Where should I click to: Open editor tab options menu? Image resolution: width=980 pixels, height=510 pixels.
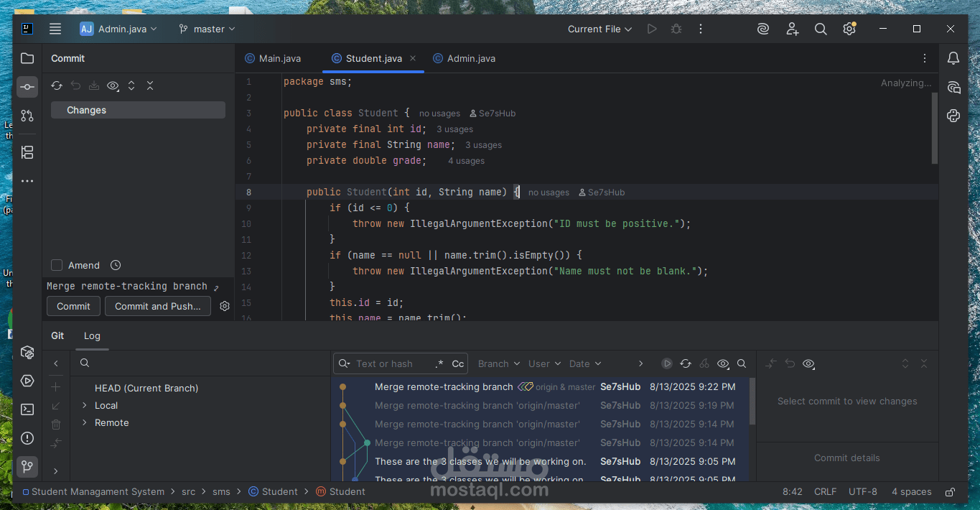point(925,58)
